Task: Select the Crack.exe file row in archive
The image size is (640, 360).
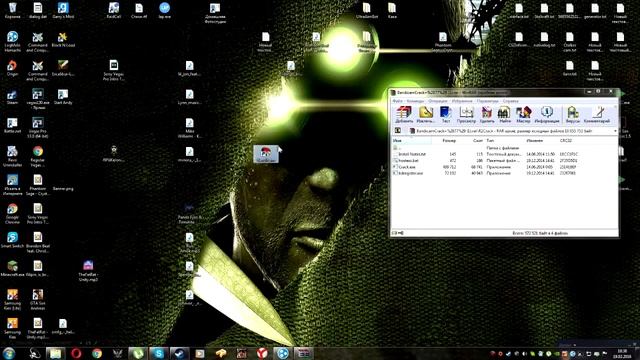Action: (x=504, y=167)
